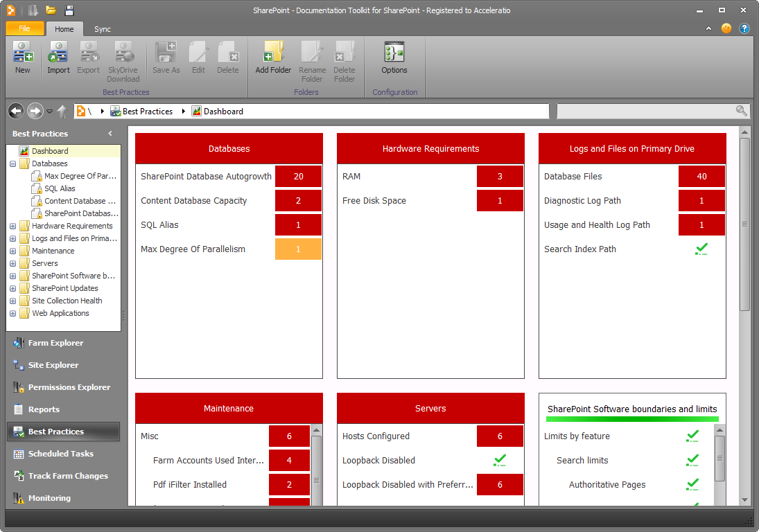Click the Search Index Path green checkmark

click(701, 249)
